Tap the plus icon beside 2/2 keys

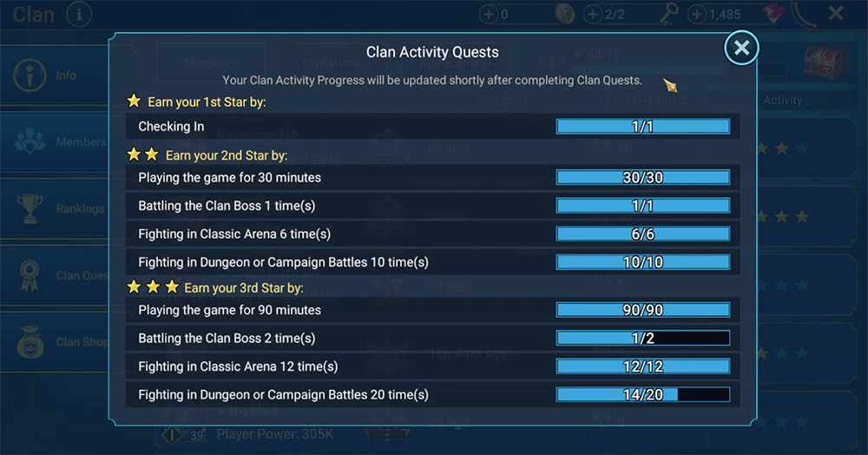(593, 14)
